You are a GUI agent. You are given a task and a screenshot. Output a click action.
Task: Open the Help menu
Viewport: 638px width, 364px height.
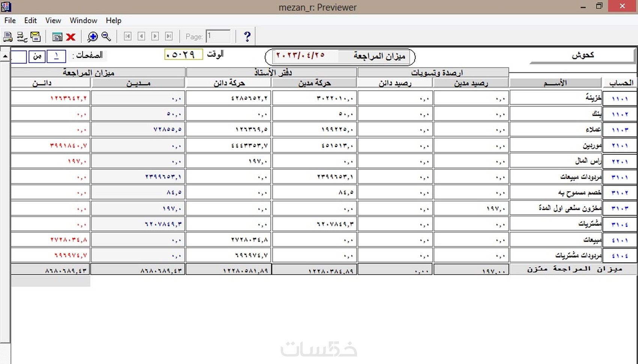[113, 20]
